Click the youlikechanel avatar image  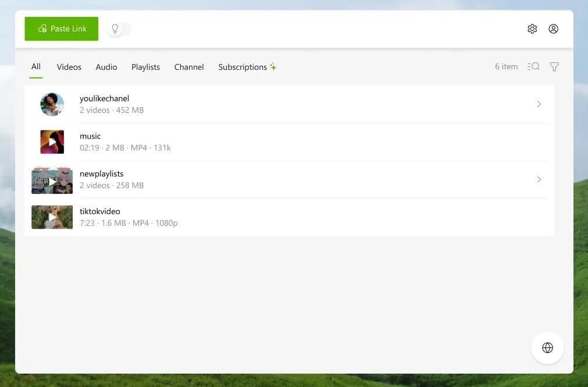pos(52,104)
